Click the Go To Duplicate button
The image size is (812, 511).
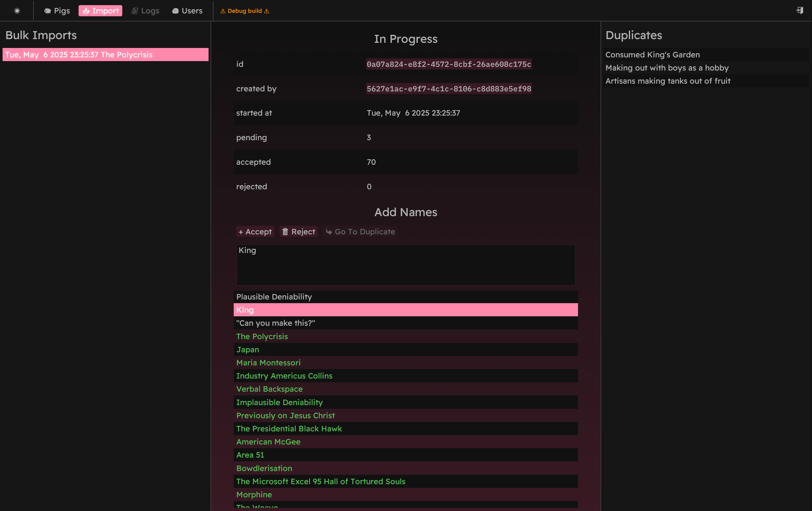pyautogui.click(x=360, y=232)
